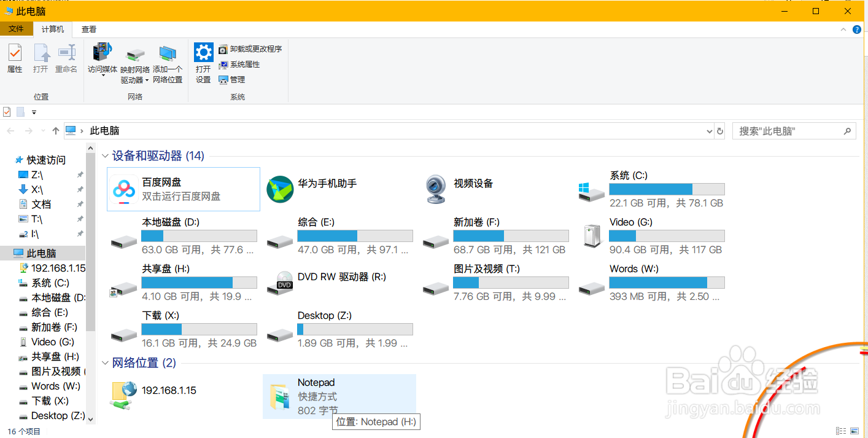Image resolution: width=868 pixels, height=438 pixels.
Task: Open Huawei phone assistant icon
Action: [x=280, y=189]
